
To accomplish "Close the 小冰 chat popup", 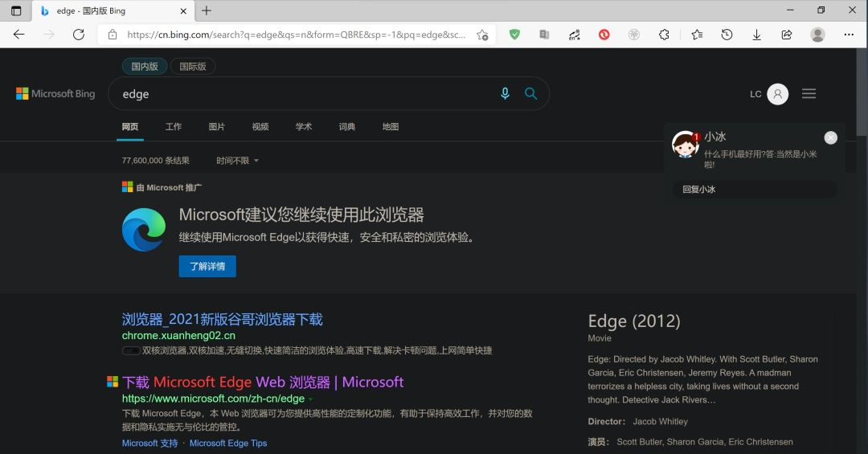I will click(x=830, y=138).
